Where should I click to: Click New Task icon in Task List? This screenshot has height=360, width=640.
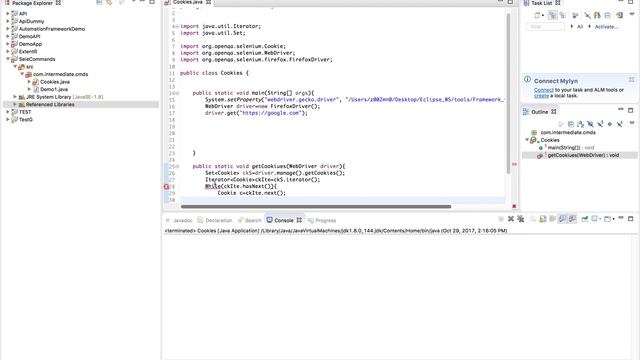coord(538,16)
